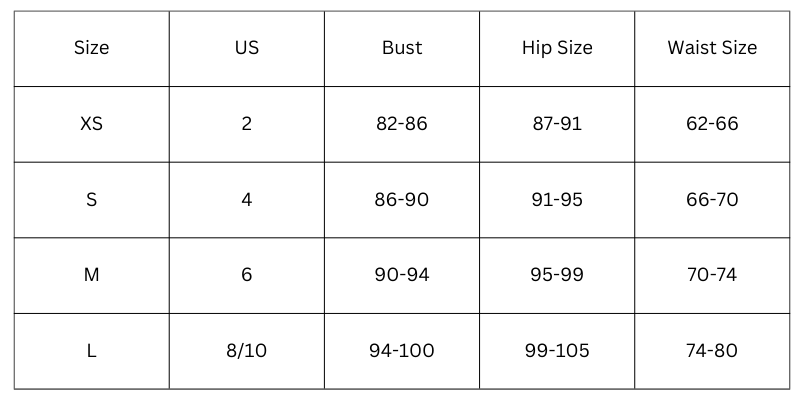Click the Bust column header
Viewport: 800px width, 400px height.
tap(402, 48)
